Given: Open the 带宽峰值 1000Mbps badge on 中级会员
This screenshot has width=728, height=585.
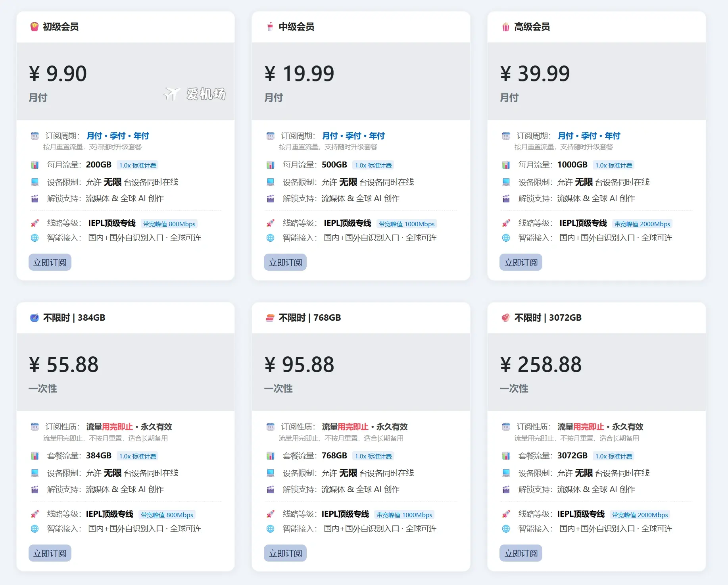Looking at the screenshot, I should [x=406, y=223].
